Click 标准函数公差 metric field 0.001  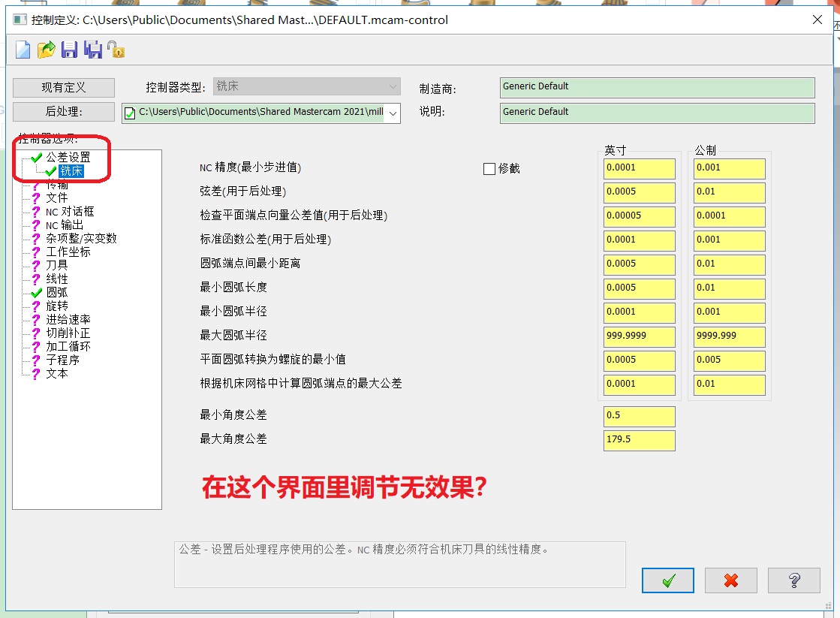click(729, 240)
